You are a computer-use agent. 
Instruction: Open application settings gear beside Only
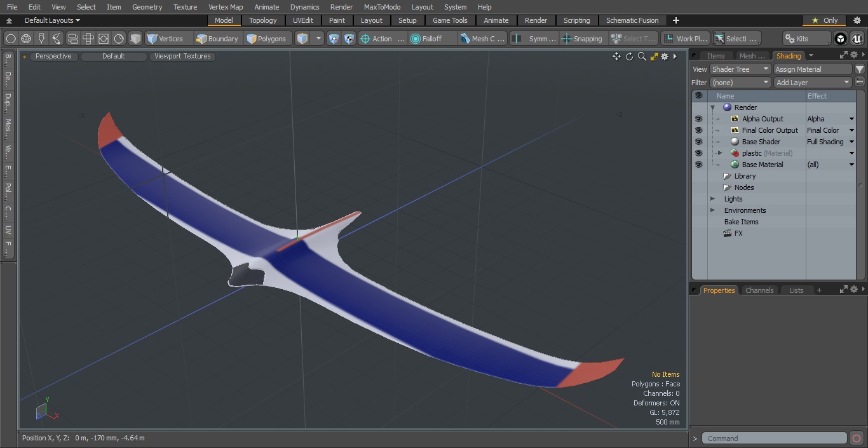point(857,20)
